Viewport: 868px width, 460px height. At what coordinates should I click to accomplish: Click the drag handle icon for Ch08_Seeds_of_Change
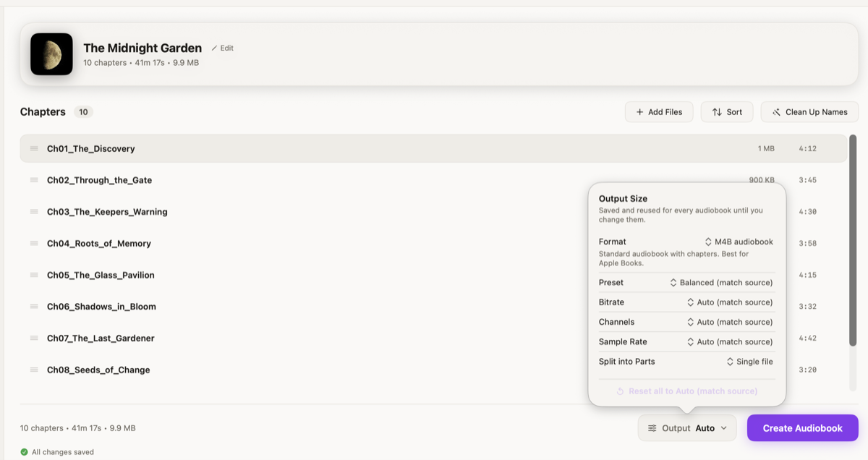pyautogui.click(x=34, y=370)
